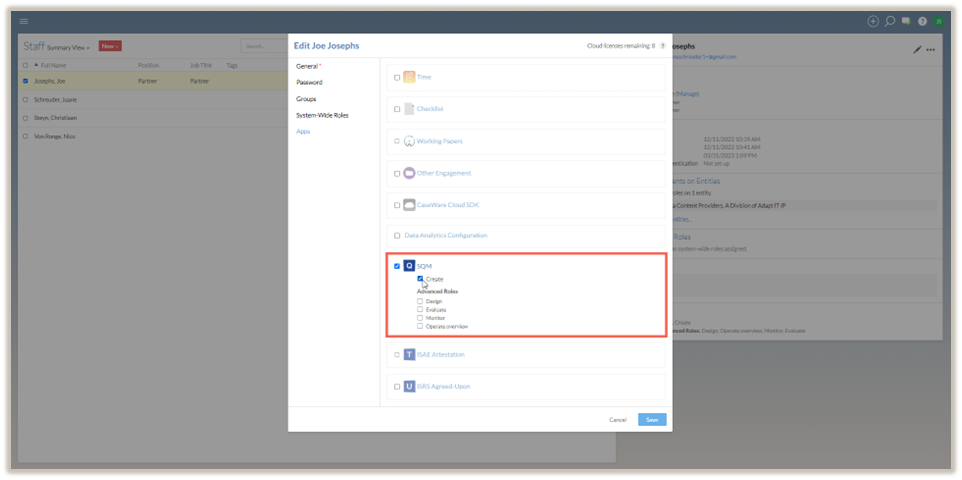Screen dimensions: 962x480
Task: Click the cloud licenses help icon
Action: point(663,46)
